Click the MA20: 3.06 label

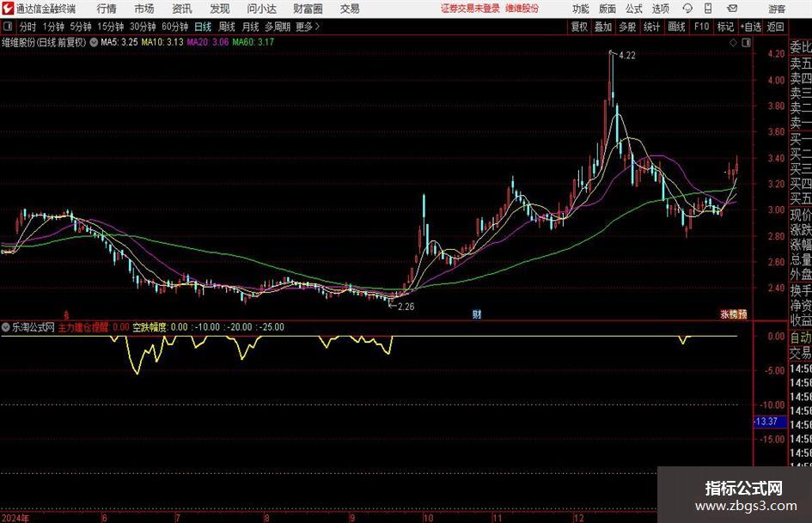(208, 42)
